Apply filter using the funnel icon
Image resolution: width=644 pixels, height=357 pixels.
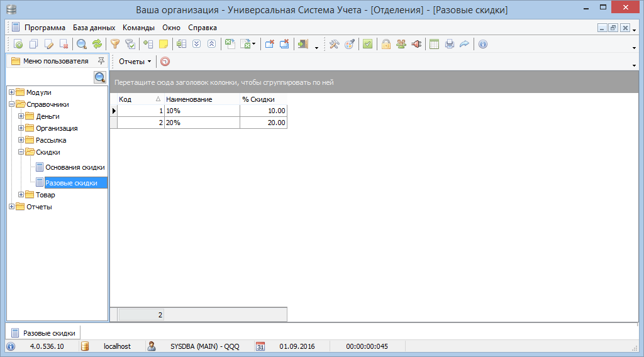click(115, 44)
